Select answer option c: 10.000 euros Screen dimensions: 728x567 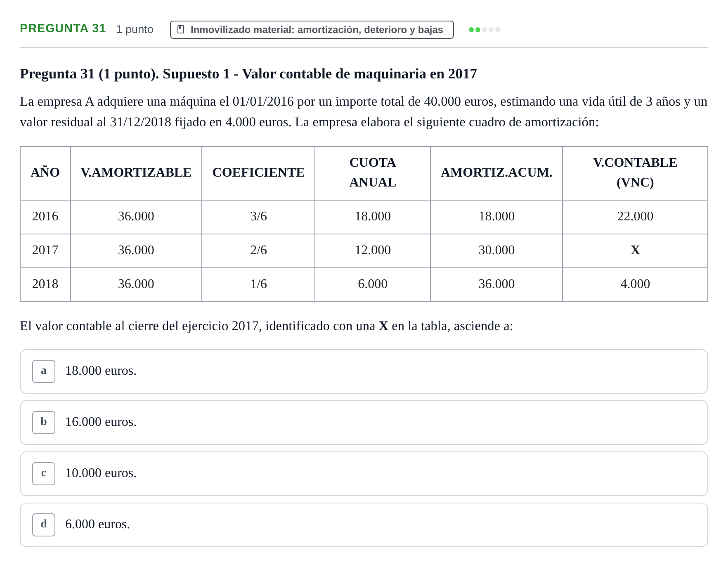tap(364, 474)
